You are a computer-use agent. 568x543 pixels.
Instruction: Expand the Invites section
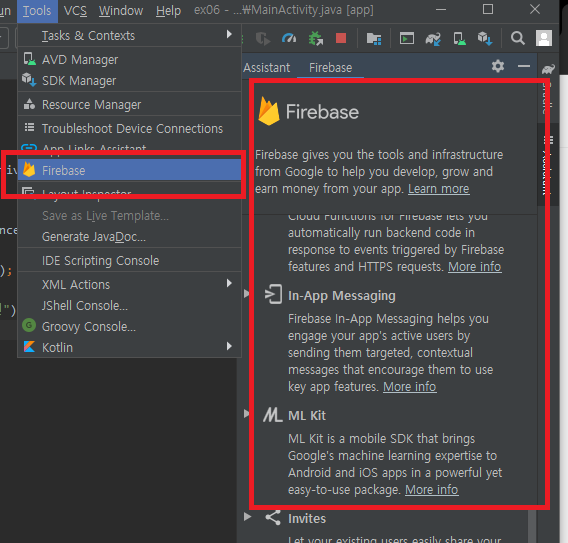[247, 516]
